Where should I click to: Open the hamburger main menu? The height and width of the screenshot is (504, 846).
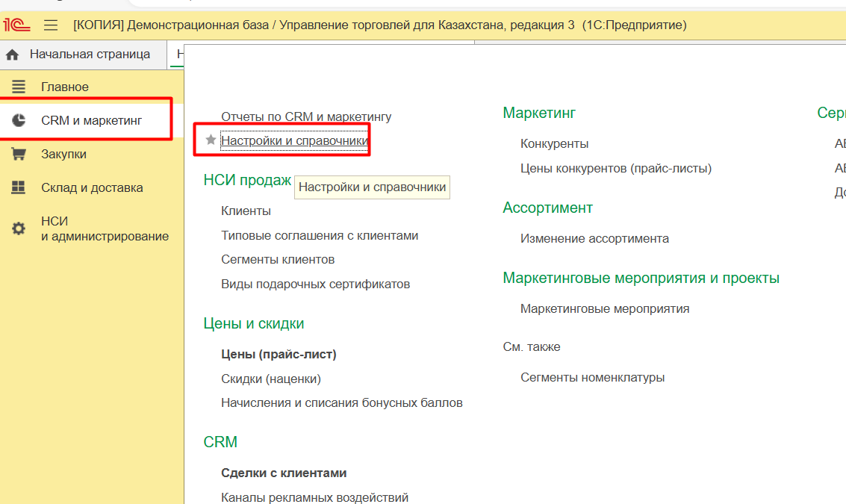coord(51,25)
